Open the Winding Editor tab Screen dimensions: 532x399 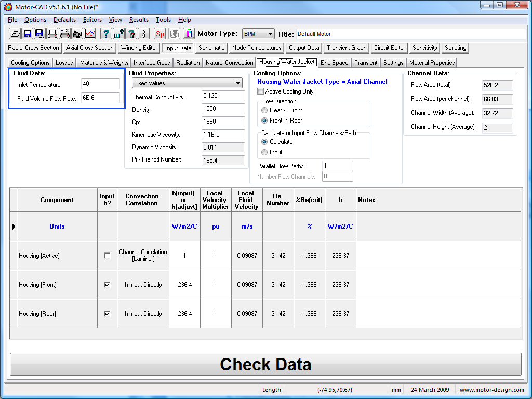pyautogui.click(x=139, y=48)
